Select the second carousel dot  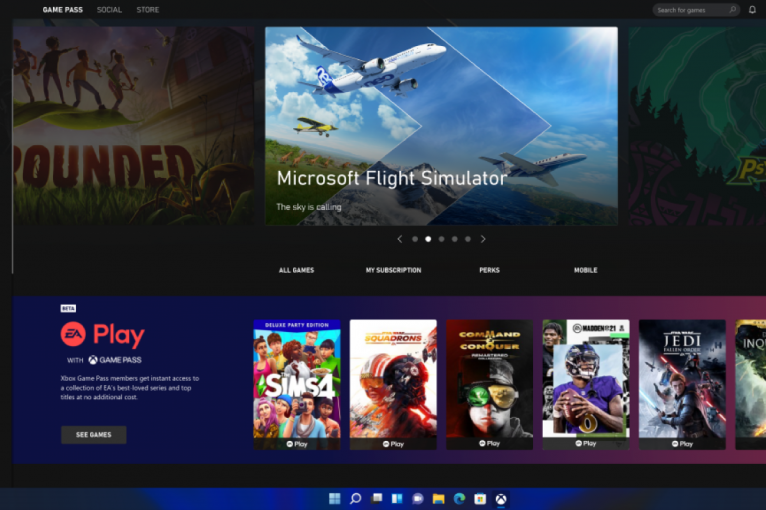pyautogui.click(x=428, y=239)
